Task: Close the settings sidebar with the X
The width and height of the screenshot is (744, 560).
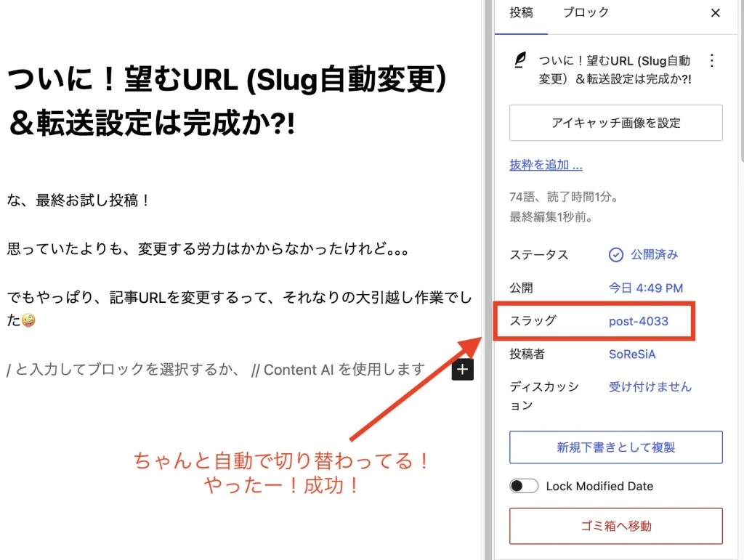Action: point(716,13)
